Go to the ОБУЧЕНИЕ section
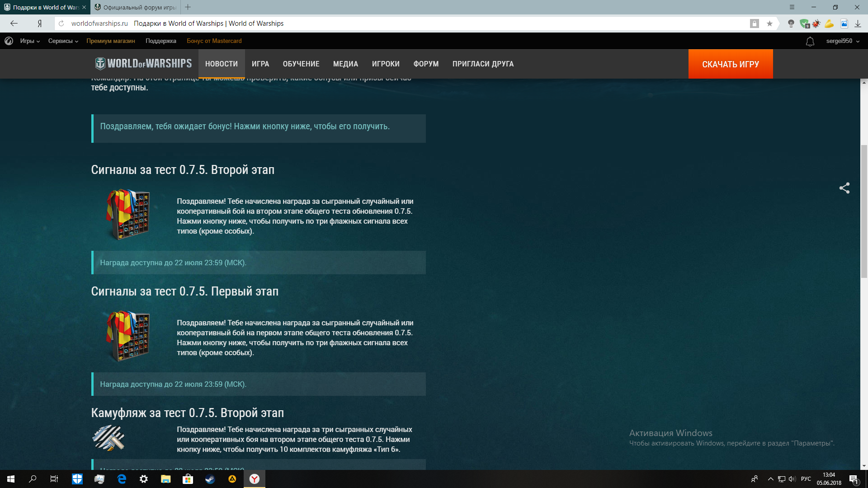This screenshot has height=488, width=868. [301, 64]
